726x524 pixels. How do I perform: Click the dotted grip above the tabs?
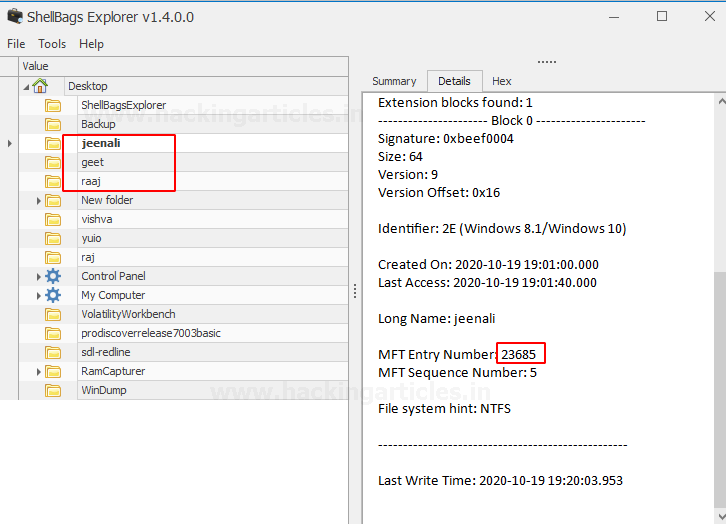[547, 62]
